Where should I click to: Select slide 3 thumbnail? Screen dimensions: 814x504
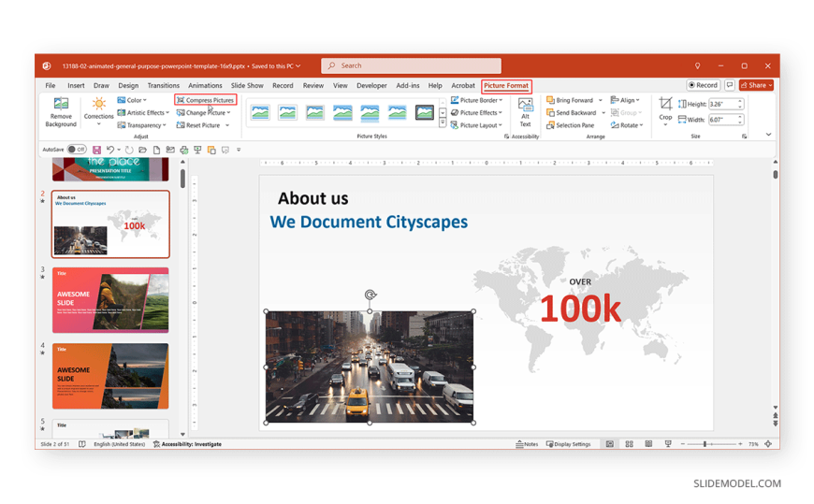click(x=110, y=300)
